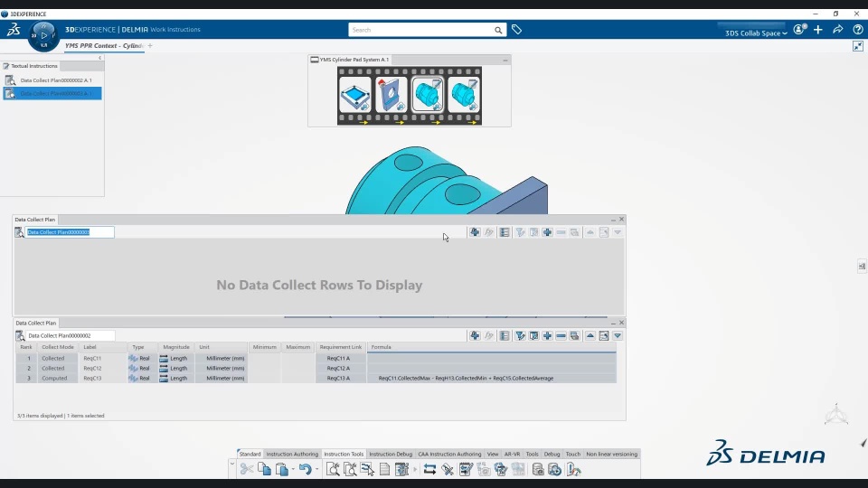Open the Paste options dropdown arrow
The image size is (868, 488).
(293, 470)
